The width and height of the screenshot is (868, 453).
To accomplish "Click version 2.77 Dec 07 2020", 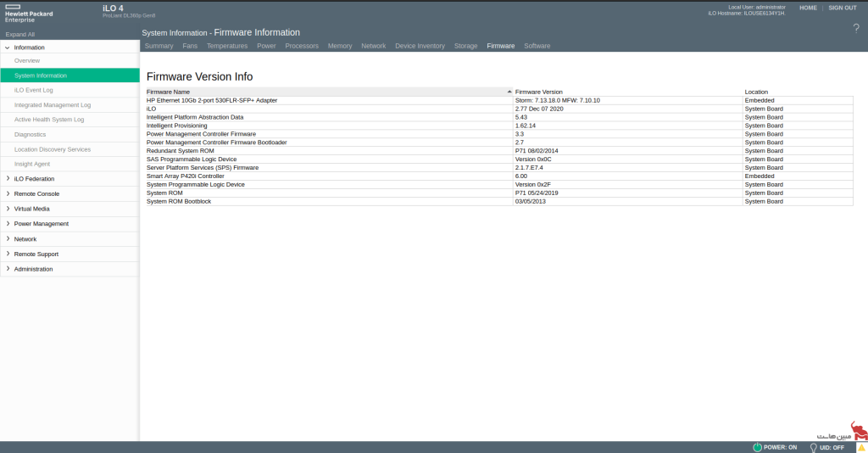I will pyautogui.click(x=539, y=109).
